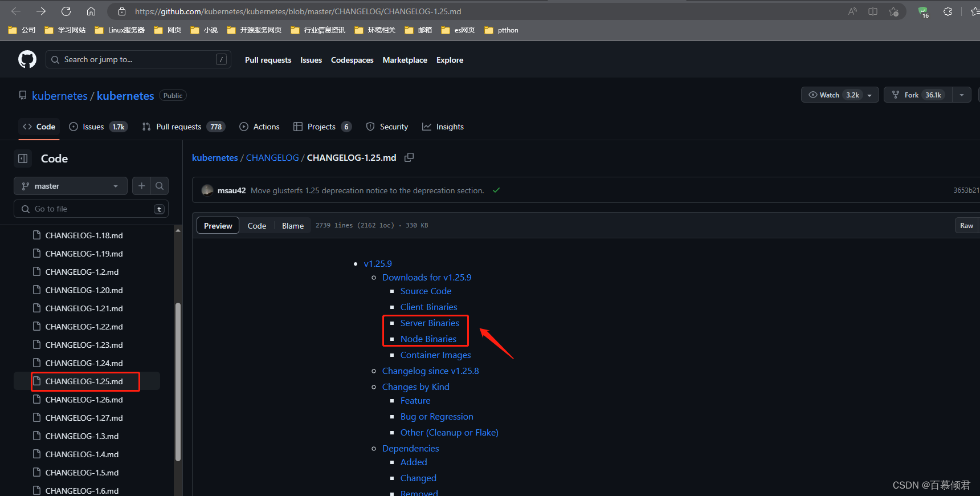The height and width of the screenshot is (496, 980).
Task: Open the Source Code link
Action: click(x=426, y=291)
